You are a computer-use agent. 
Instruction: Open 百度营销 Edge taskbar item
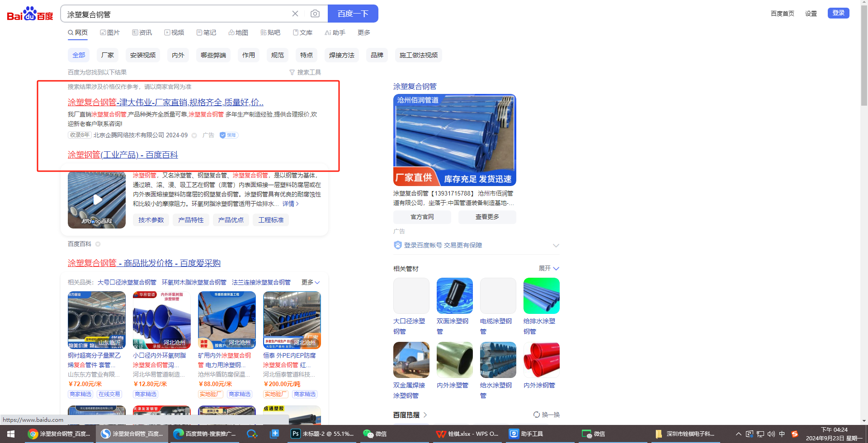205,434
